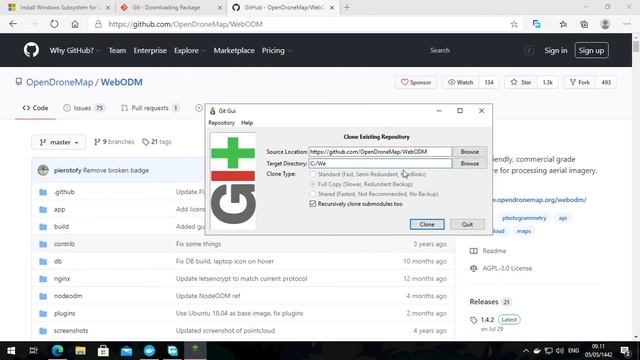Click the Watch button
The image size is (640, 360).
click(460, 82)
